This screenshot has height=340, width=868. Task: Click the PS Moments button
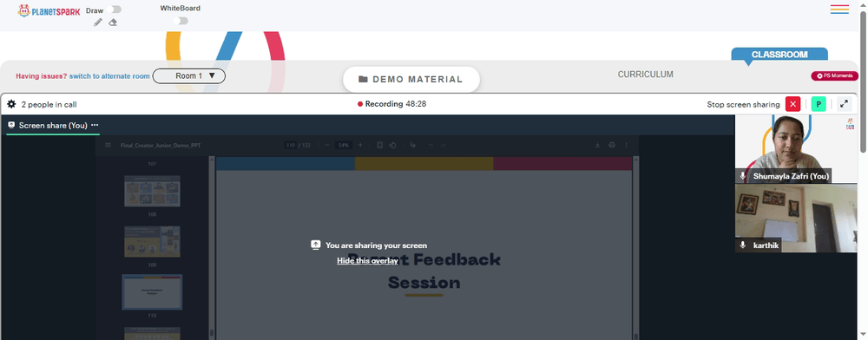[x=835, y=75]
